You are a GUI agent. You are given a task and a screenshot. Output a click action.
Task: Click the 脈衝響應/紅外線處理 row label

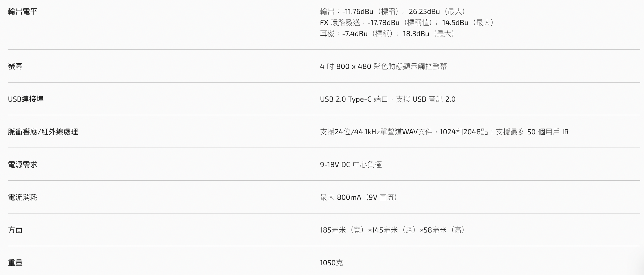pos(43,132)
